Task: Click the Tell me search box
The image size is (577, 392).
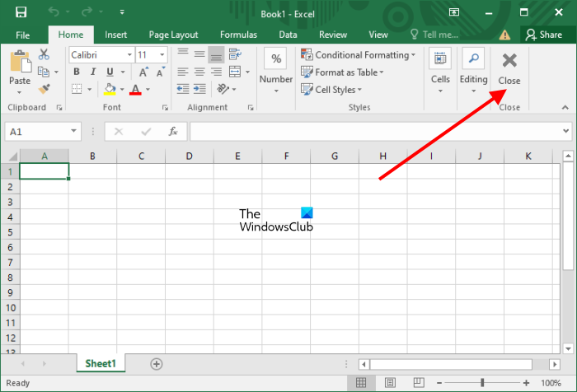Action: pos(434,35)
